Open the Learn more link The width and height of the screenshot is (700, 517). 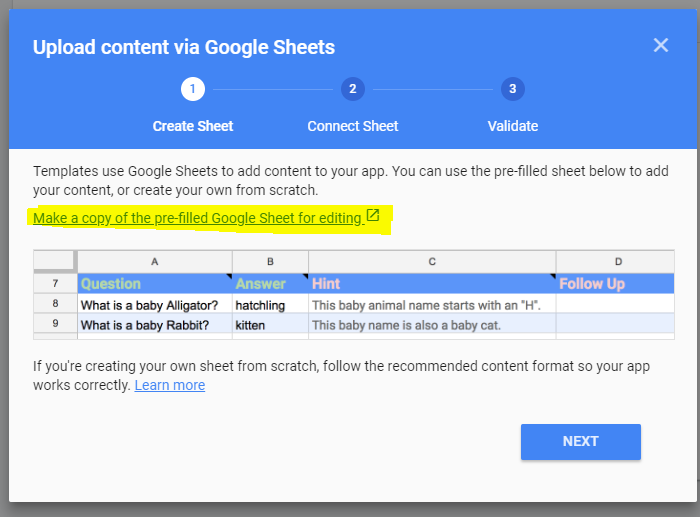pyautogui.click(x=170, y=385)
